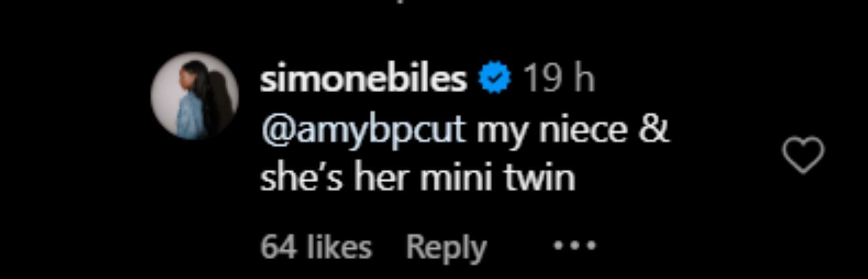
Task: Reply to simonebiles' comment
Action: click(446, 247)
